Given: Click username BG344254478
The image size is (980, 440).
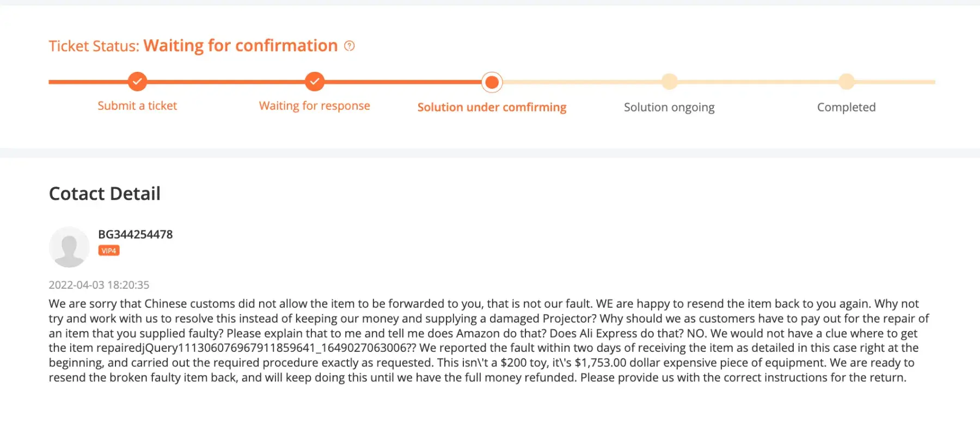Looking at the screenshot, I should coord(135,234).
